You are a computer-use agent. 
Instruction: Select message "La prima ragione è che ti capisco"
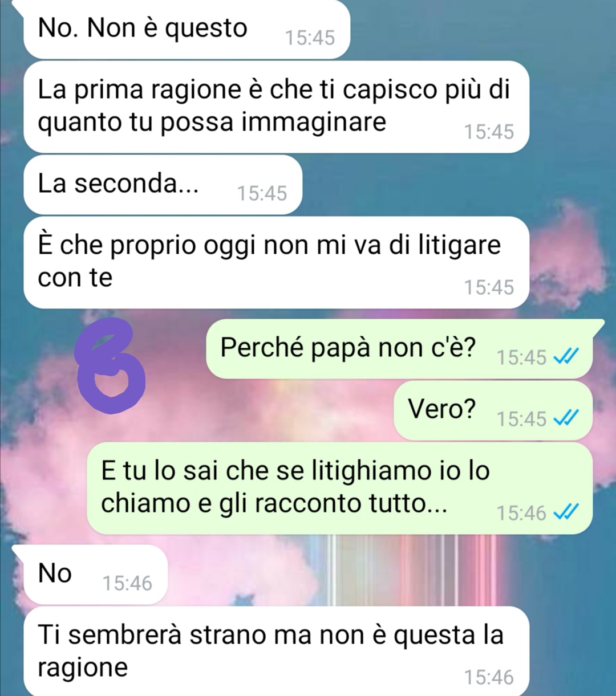(x=277, y=107)
